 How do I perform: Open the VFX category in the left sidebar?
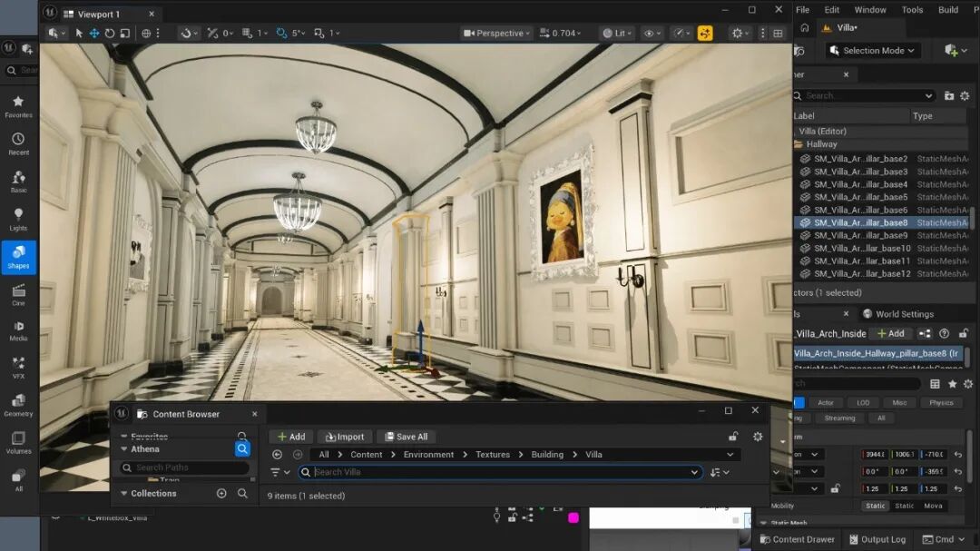(18, 367)
